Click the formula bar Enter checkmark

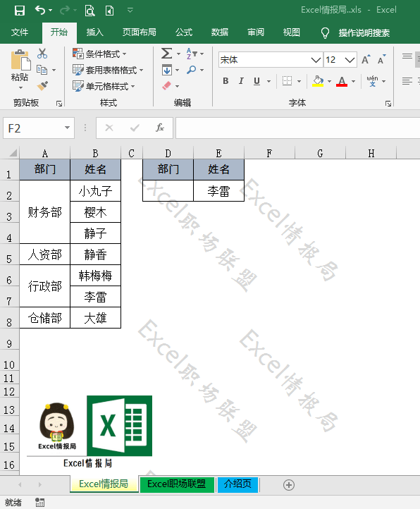[x=135, y=128]
